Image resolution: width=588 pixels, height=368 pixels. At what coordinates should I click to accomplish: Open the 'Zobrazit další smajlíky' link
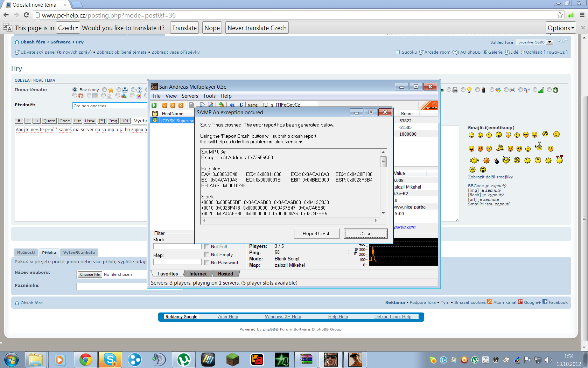490,177
